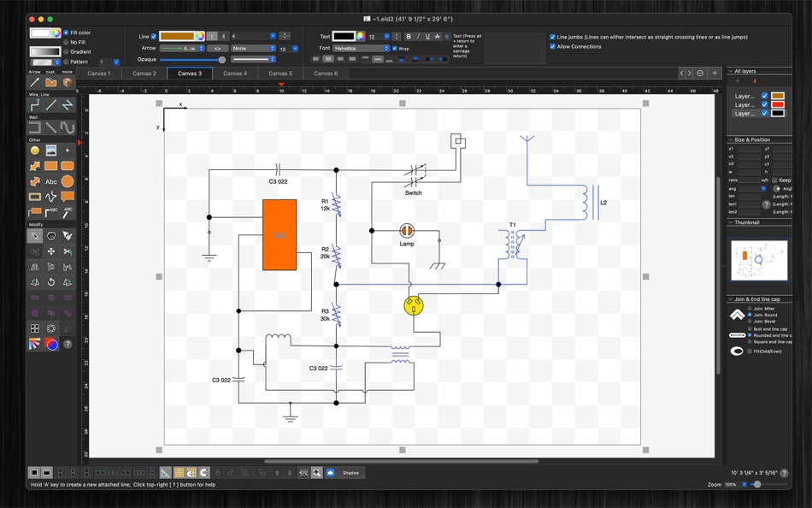Image resolution: width=812 pixels, height=508 pixels.
Task: Click the line color swatch
Action: [177, 36]
